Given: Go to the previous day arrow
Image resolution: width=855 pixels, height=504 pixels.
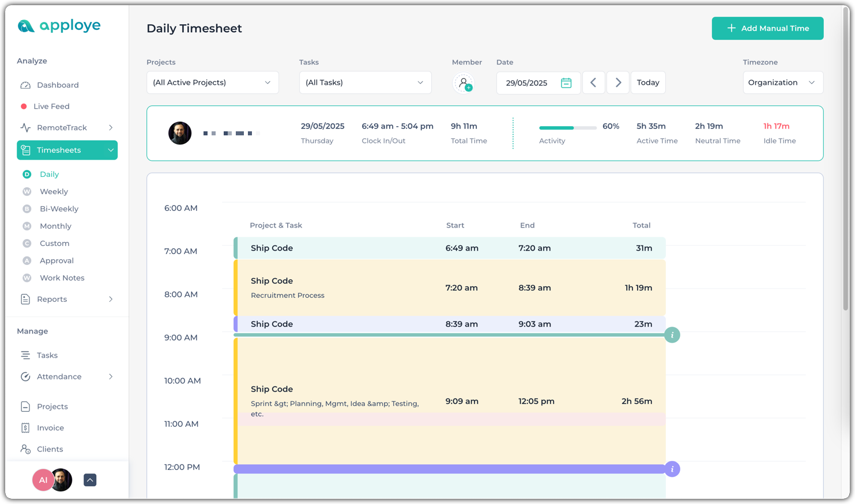Looking at the screenshot, I should pyautogui.click(x=593, y=83).
